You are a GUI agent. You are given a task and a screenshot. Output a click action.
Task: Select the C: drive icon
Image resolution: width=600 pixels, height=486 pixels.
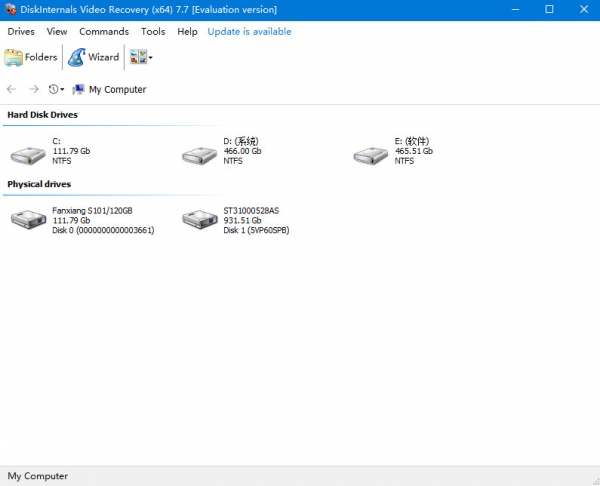pos(28,153)
